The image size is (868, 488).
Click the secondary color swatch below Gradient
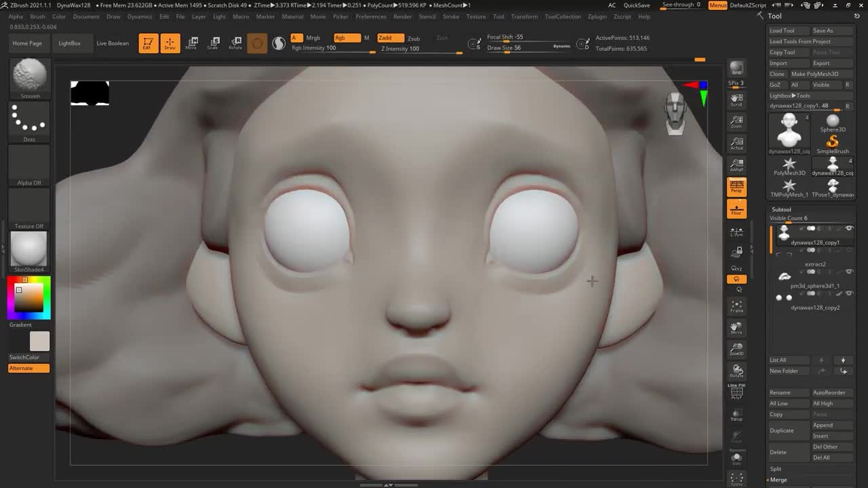(x=39, y=341)
